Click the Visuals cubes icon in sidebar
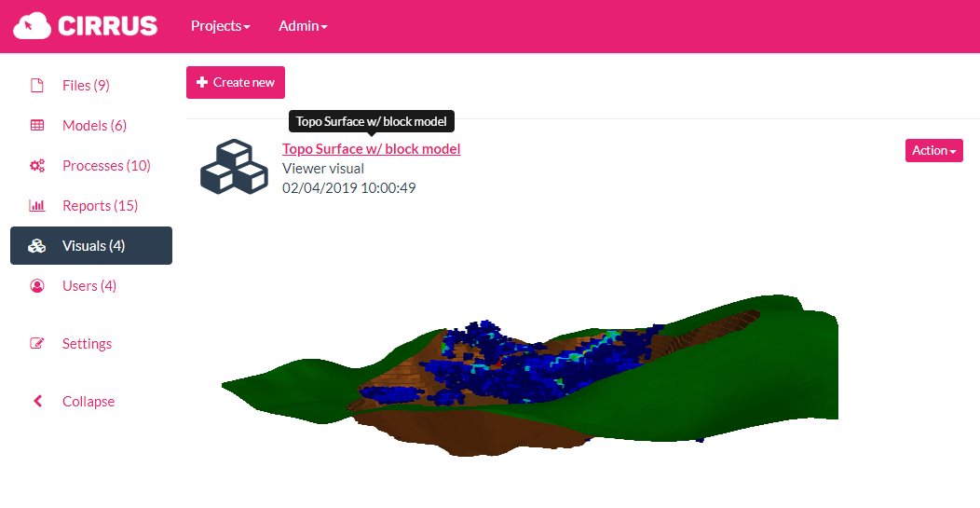The height and width of the screenshot is (508, 980). click(x=37, y=246)
